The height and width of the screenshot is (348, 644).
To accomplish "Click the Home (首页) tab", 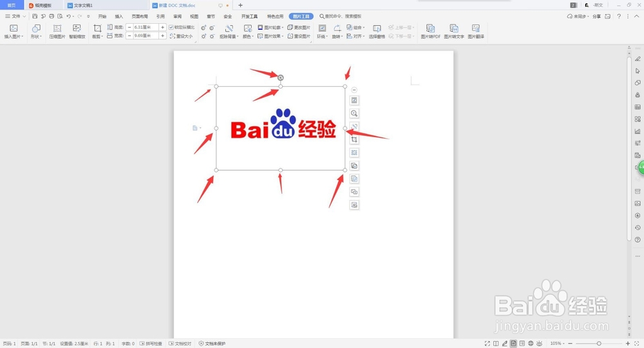I will click(12, 5).
